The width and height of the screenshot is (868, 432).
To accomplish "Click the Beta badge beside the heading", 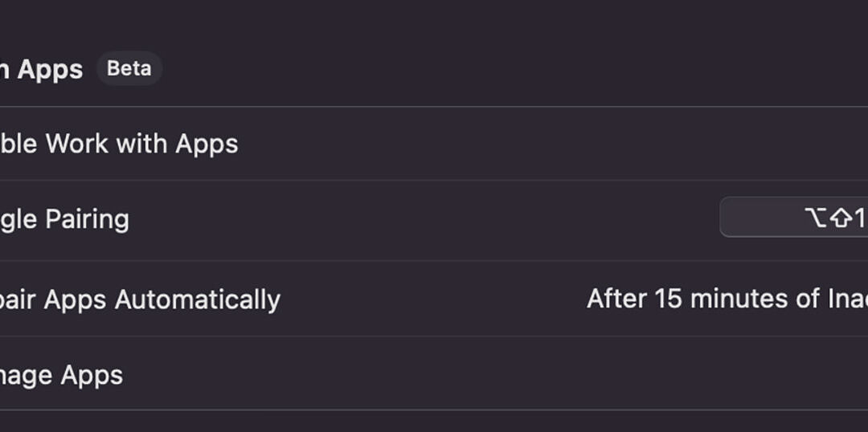I will point(129,68).
